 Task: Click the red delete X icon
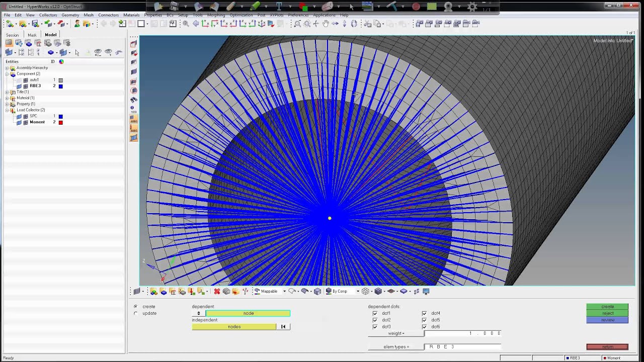click(217, 291)
